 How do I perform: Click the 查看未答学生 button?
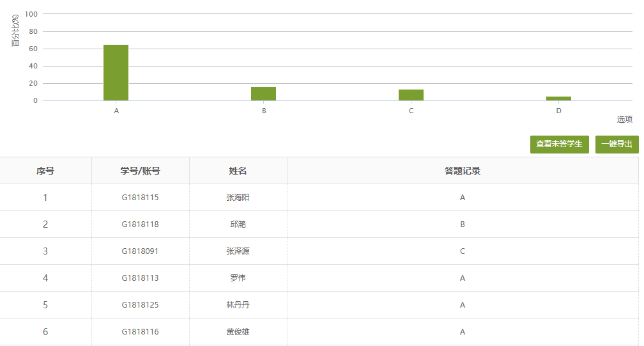tap(559, 145)
